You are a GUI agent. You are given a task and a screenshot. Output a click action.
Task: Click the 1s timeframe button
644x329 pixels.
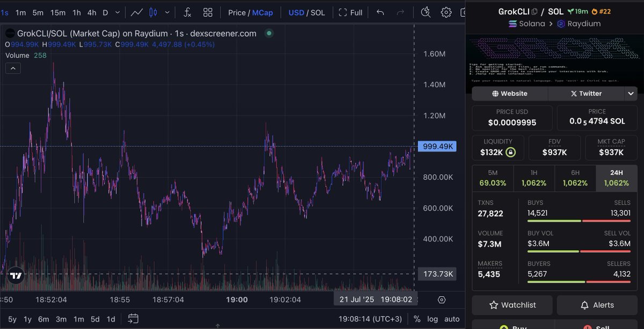(x=4, y=13)
